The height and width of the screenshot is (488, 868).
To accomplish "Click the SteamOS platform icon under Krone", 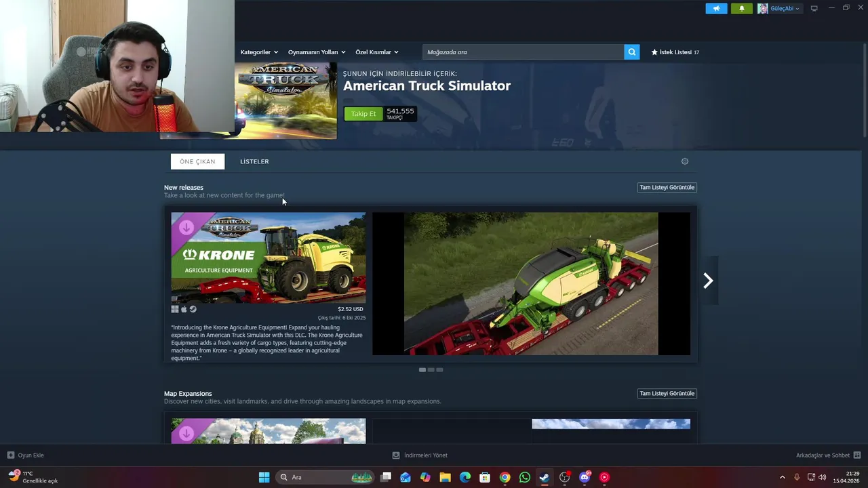I will pyautogui.click(x=193, y=309).
